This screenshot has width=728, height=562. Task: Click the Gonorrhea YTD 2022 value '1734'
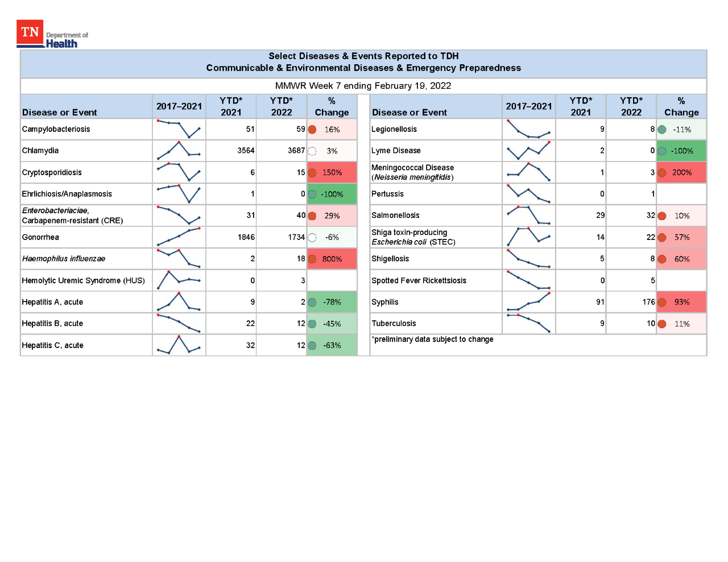click(296, 237)
